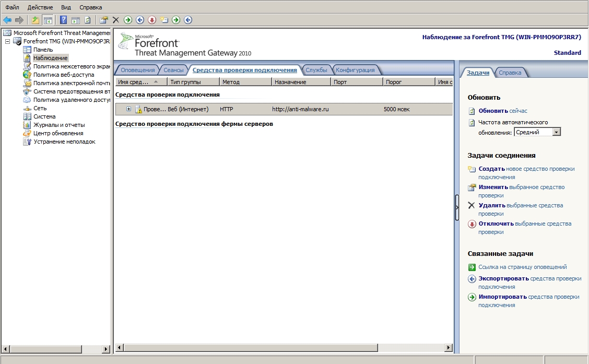
Task: Click Экспортировать средства проверки подключения link
Action: pos(529,283)
